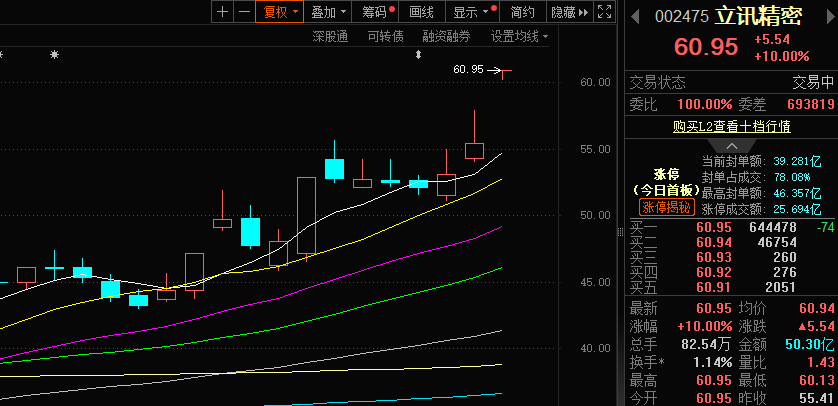Click 委比 value 100.00%
838x406 pixels.
[x=704, y=105]
